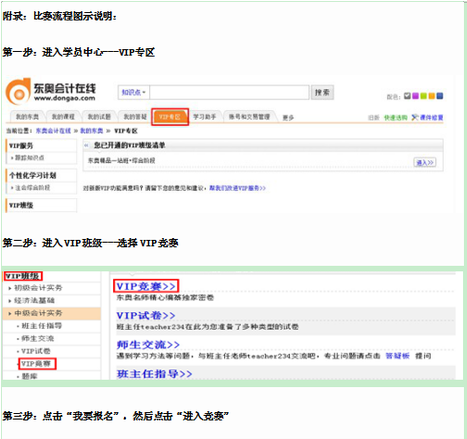Select the gray checkmark theme swatch
This screenshot has height=439, width=467.
[x=407, y=96]
